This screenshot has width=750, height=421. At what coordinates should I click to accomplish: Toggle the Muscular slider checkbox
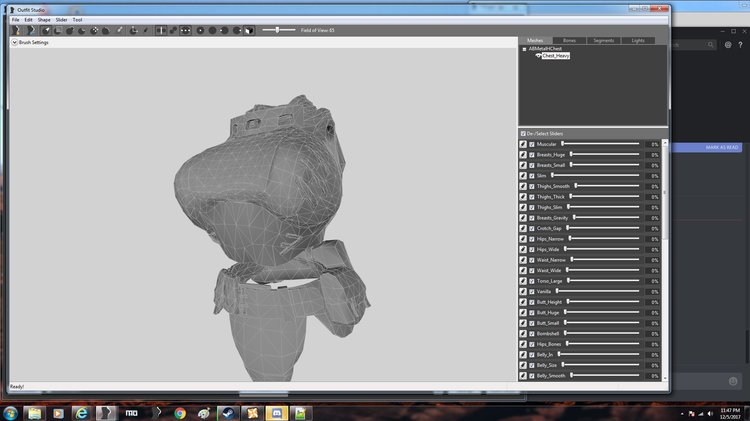(x=531, y=144)
